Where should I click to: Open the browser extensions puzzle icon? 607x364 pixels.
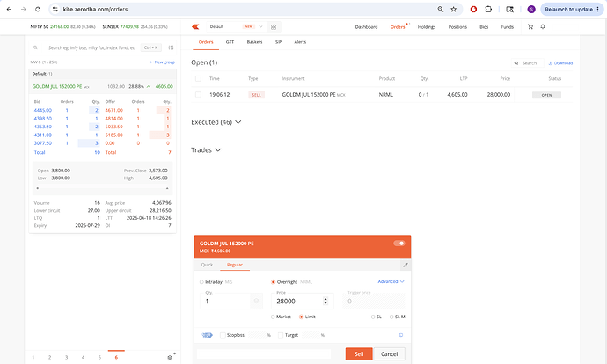[488, 9]
